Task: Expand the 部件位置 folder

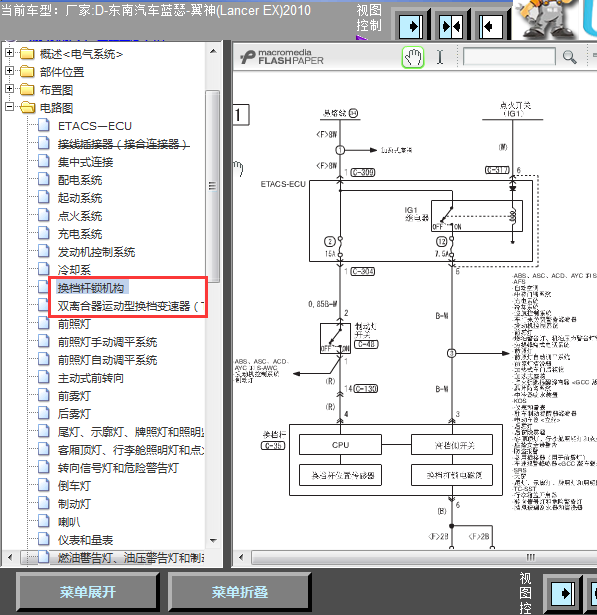Action: tap(9, 71)
